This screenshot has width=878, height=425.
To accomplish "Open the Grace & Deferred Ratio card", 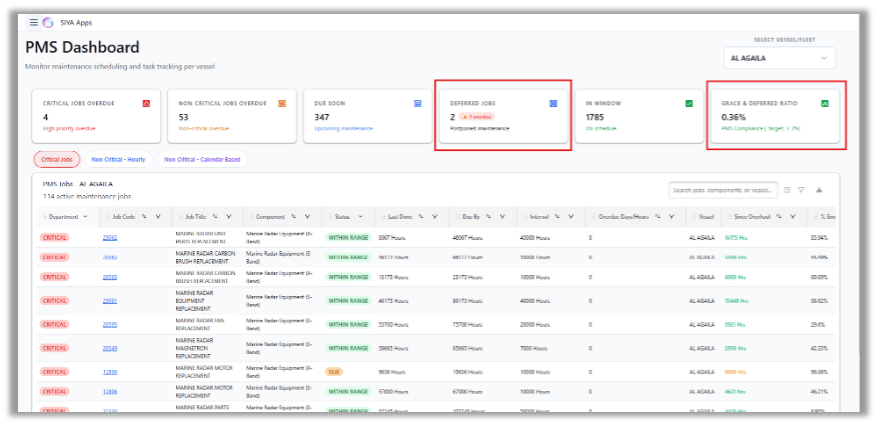I will (x=775, y=116).
